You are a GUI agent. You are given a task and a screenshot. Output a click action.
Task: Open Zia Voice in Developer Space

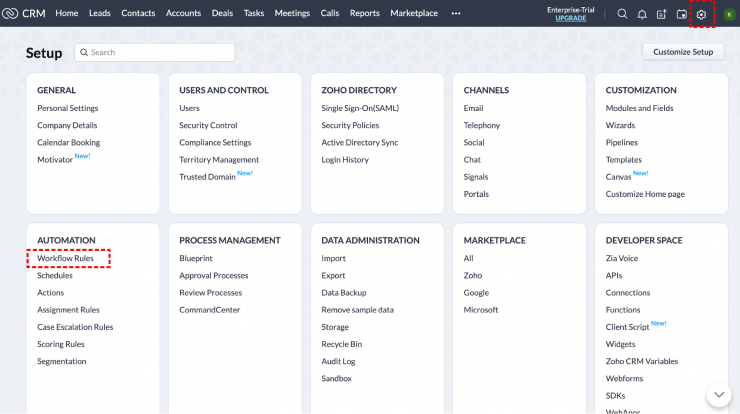pos(622,258)
